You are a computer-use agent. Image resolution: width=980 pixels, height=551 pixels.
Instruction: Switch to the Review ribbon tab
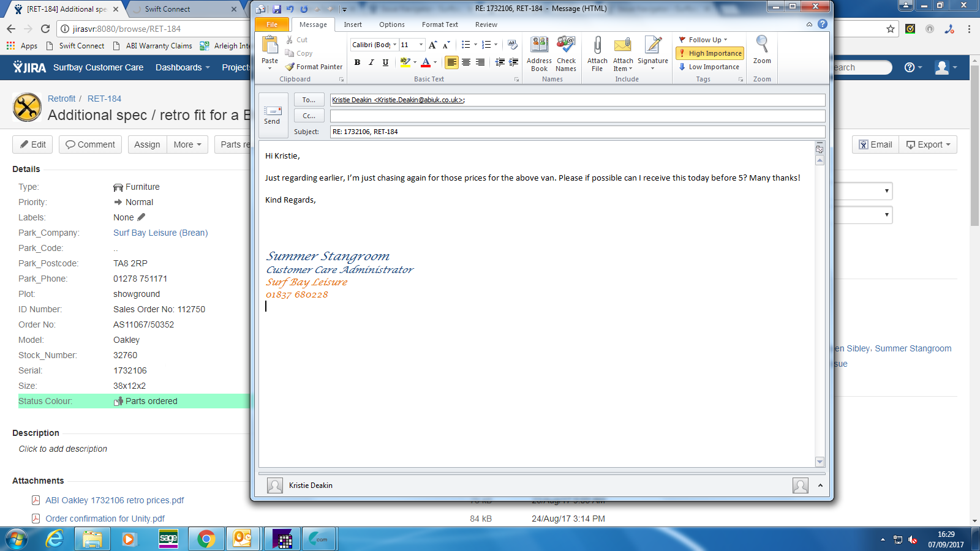coord(486,24)
